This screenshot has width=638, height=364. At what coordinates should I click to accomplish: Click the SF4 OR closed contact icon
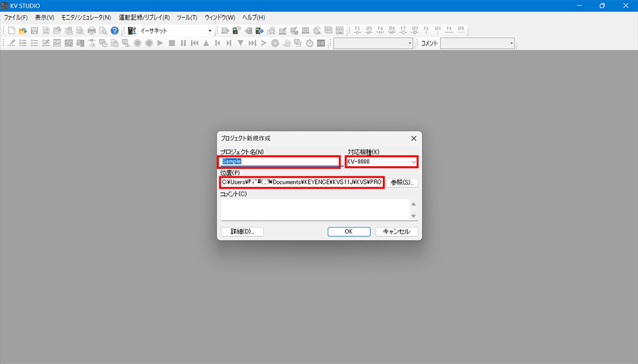[391, 30]
